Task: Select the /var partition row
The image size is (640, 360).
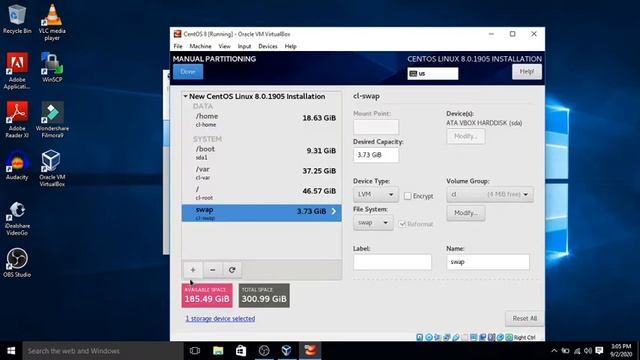Action: tap(262, 173)
